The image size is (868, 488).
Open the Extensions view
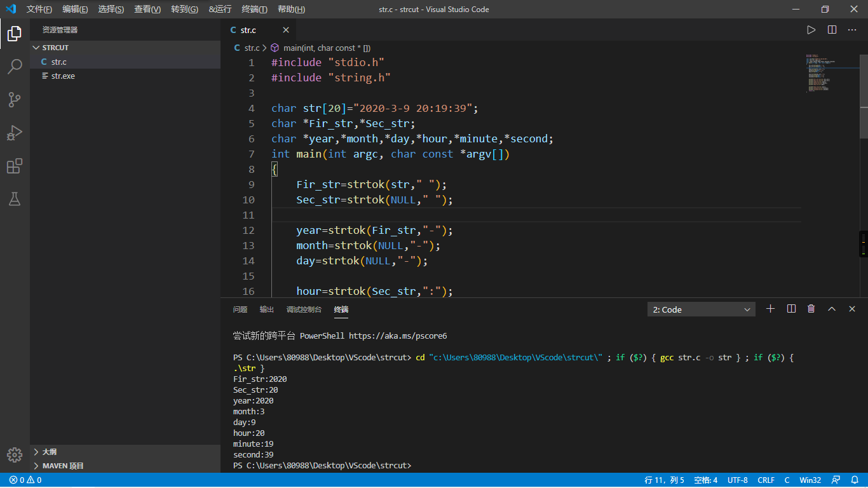click(15, 166)
